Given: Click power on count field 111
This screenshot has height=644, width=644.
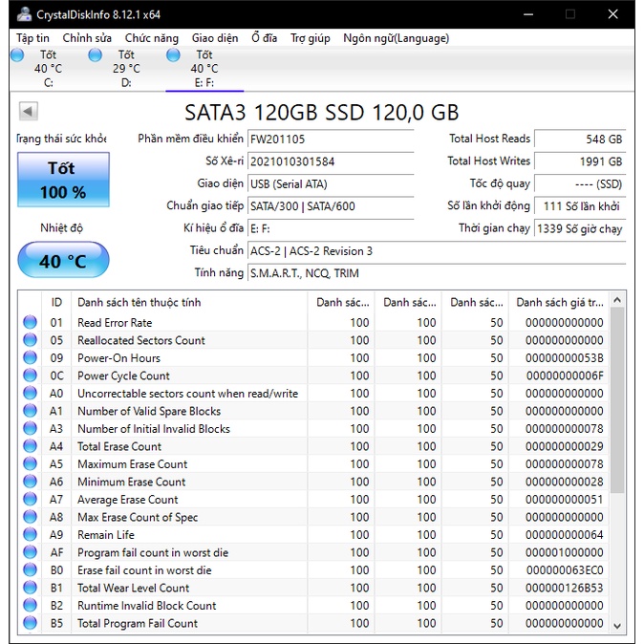Looking at the screenshot, I should [580, 205].
